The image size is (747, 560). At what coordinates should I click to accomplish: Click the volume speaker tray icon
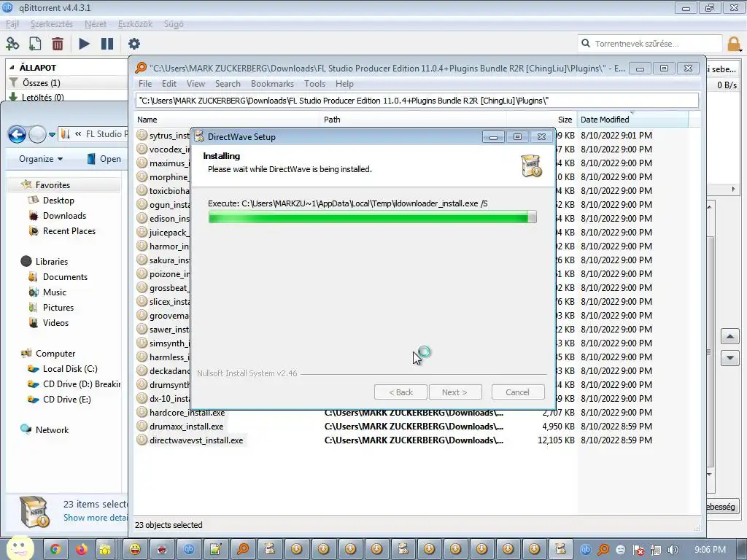click(673, 550)
